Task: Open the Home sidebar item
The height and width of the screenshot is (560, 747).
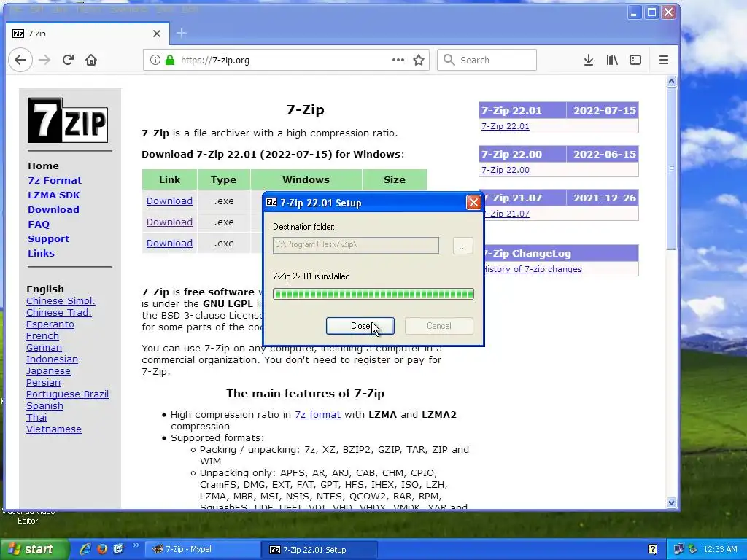Action: 43,166
